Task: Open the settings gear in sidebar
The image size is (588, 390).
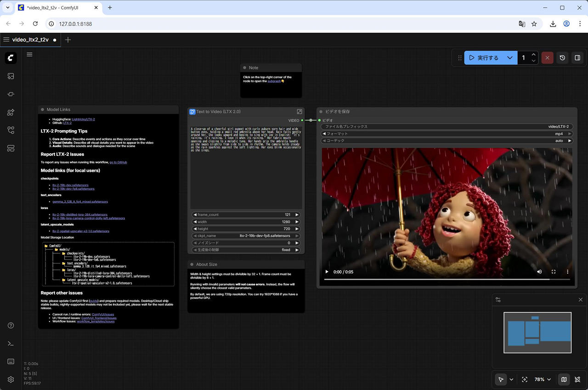Action: [11, 379]
